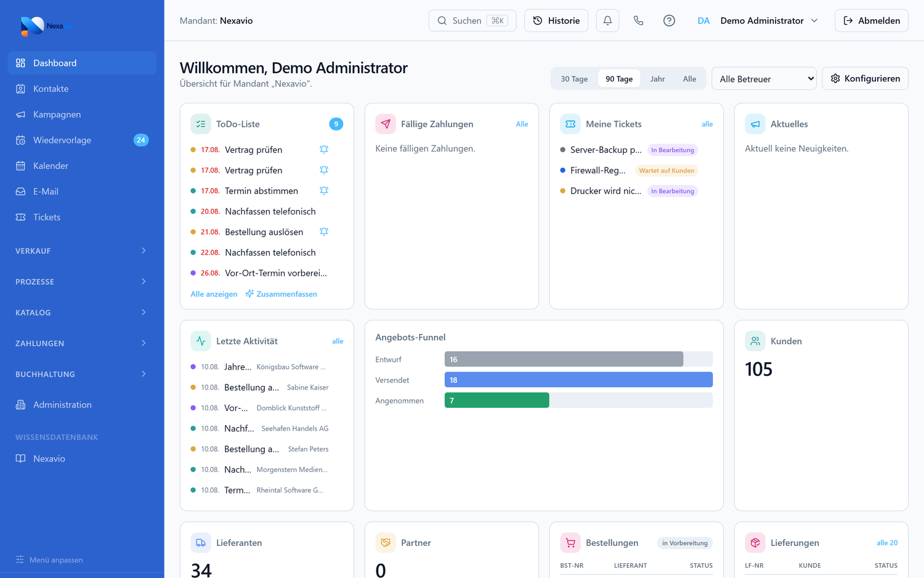The height and width of the screenshot is (578, 924).
Task: Click Alle anzeigen in ToDo-Liste
Action: 214,294
